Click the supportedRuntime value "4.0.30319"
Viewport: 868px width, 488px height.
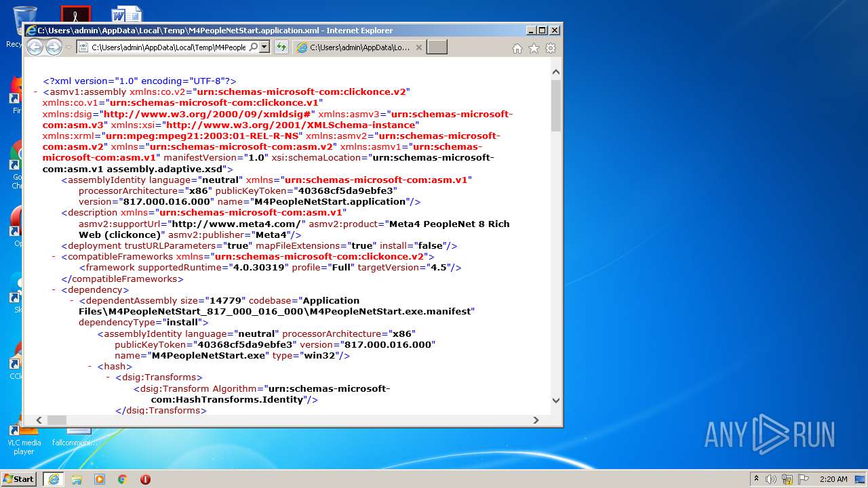tap(260, 267)
